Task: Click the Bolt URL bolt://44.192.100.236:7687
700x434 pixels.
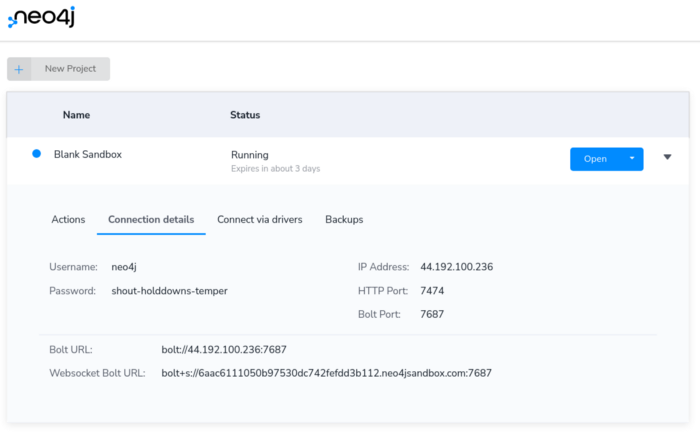Action: pos(224,350)
